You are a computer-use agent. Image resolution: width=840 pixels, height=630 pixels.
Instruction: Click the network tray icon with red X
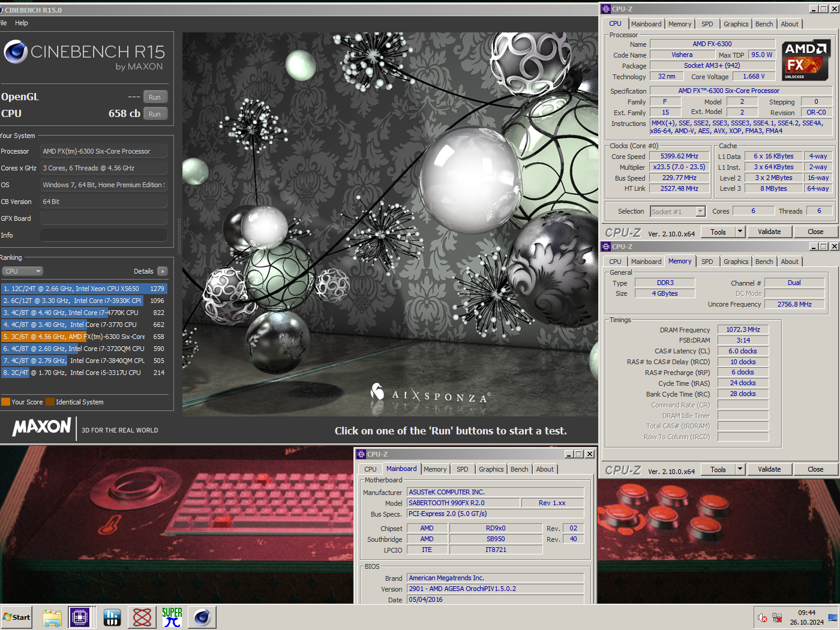(777, 617)
